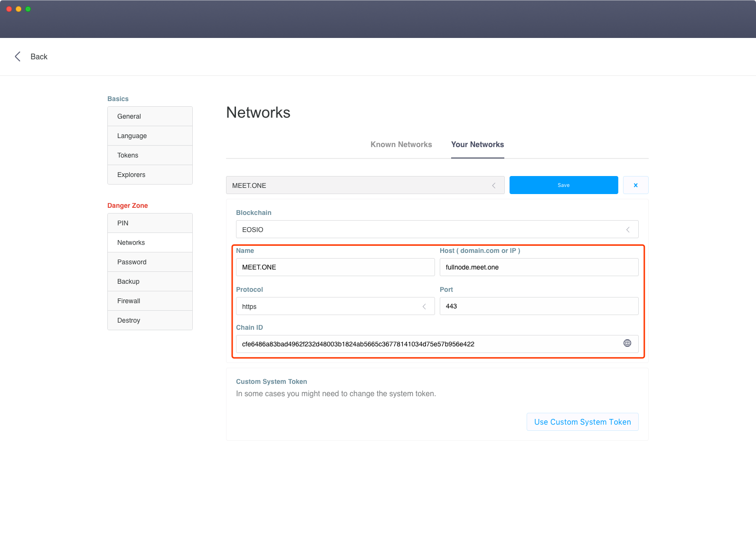Open the Language settings section

tap(150, 136)
